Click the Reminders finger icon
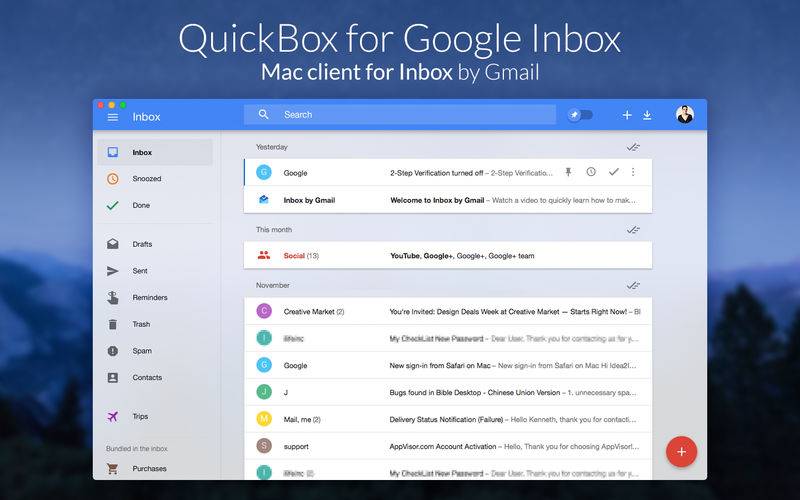The image size is (800, 500). click(113, 297)
